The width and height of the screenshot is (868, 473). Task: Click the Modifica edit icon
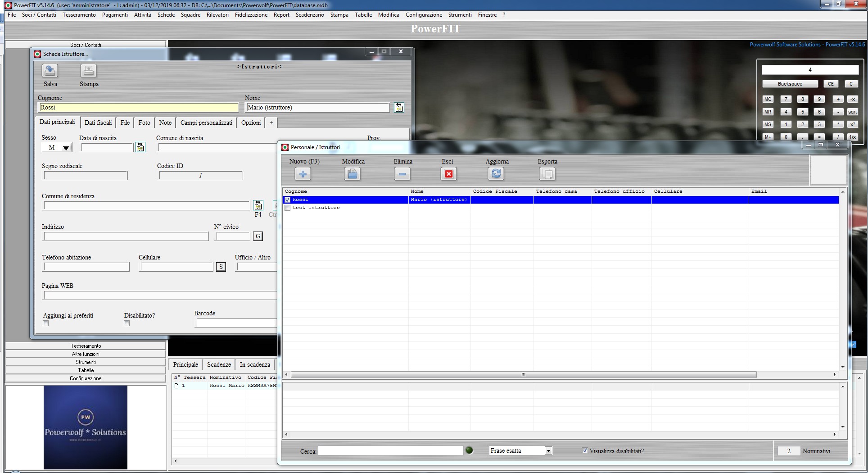click(353, 174)
